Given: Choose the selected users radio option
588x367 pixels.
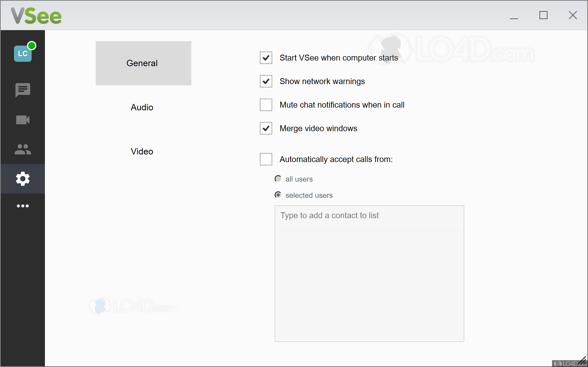Looking at the screenshot, I should pyautogui.click(x=278, y=195).
